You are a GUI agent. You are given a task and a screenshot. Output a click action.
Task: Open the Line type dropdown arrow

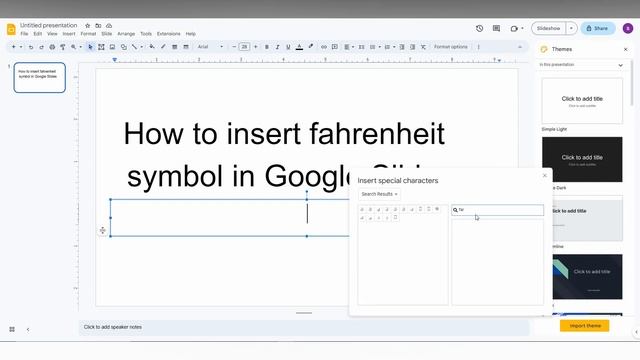click(x=141, y=47)
